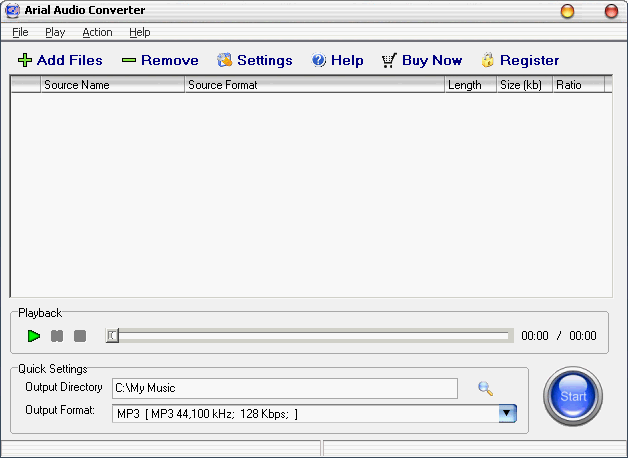Click the Output Directory text field

pyautogui.click(x=285, y=388)
